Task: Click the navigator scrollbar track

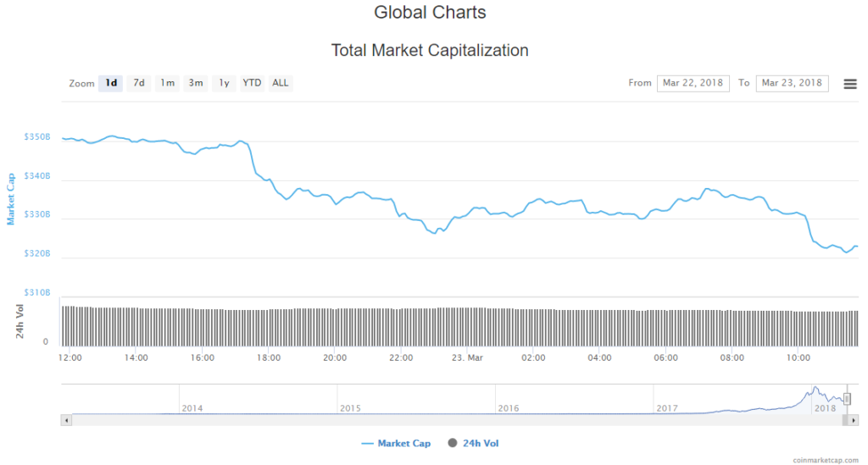Action: (424, 420)
